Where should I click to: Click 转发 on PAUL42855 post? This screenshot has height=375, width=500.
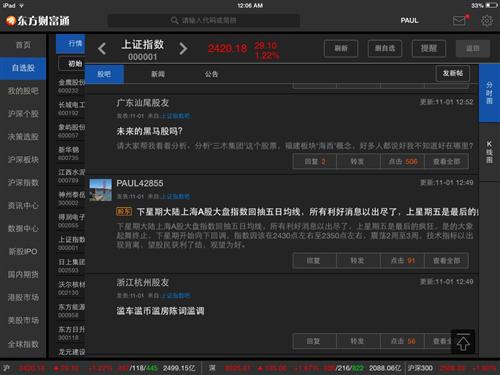[358, 261]
